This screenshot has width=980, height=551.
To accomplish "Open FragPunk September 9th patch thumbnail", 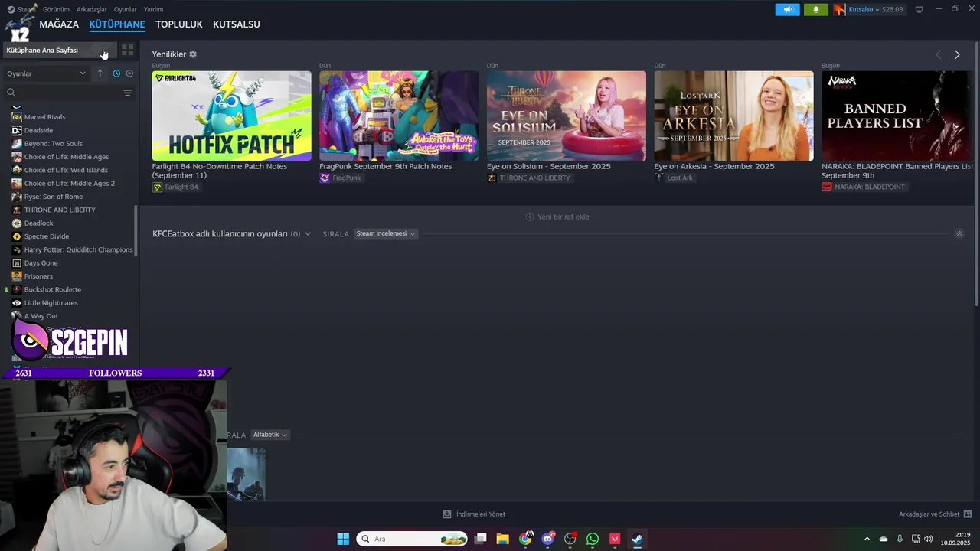I will tap(399, 116).
